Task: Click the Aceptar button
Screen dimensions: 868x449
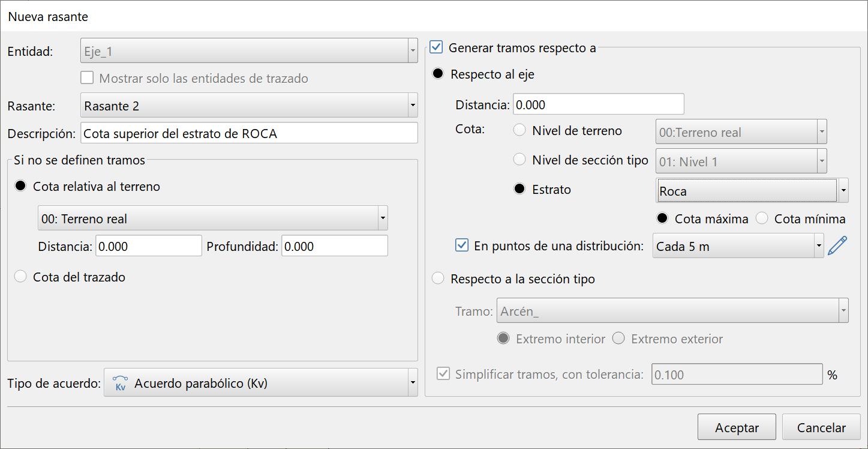Action: [x=736, y=427]
